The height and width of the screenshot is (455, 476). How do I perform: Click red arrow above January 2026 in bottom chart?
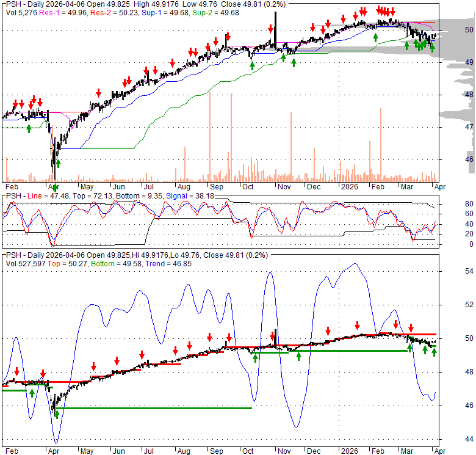coord(358,326)
